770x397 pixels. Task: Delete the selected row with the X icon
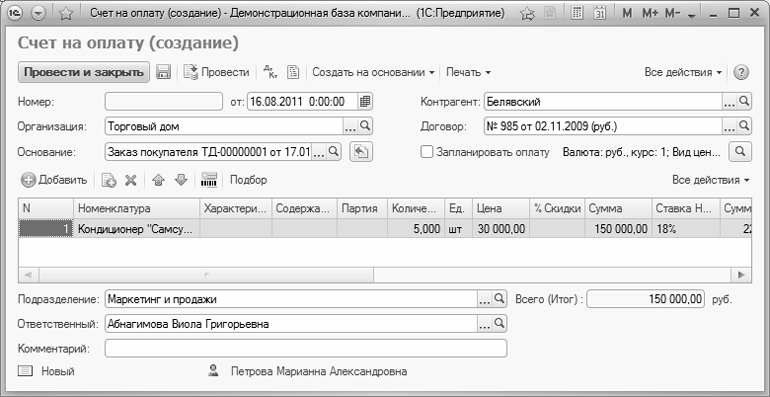pos(130,180)
